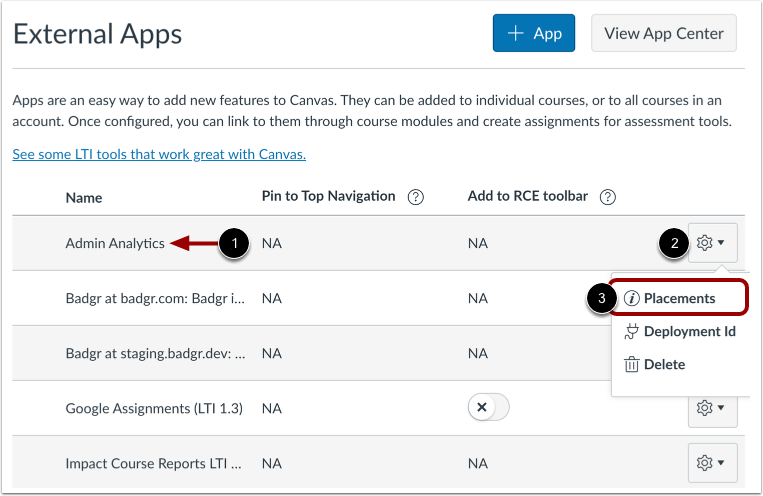Image resolution: width=763 pixels, height=496 pixels.
Task: Open Admin Analytics gear settings dropdown
Action: click(x=712, y=243)
